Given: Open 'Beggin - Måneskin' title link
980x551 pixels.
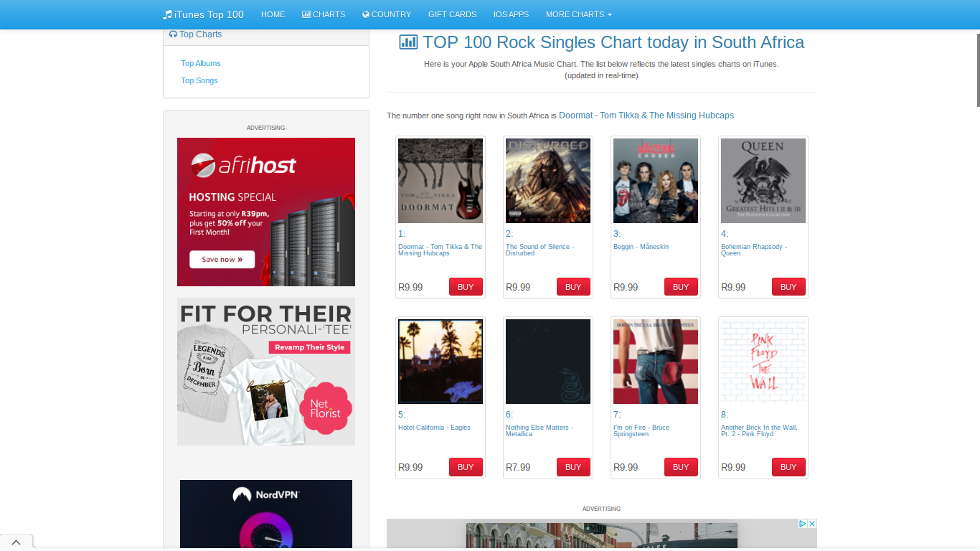Looking at the screenshot, I should tap(641, 247).
